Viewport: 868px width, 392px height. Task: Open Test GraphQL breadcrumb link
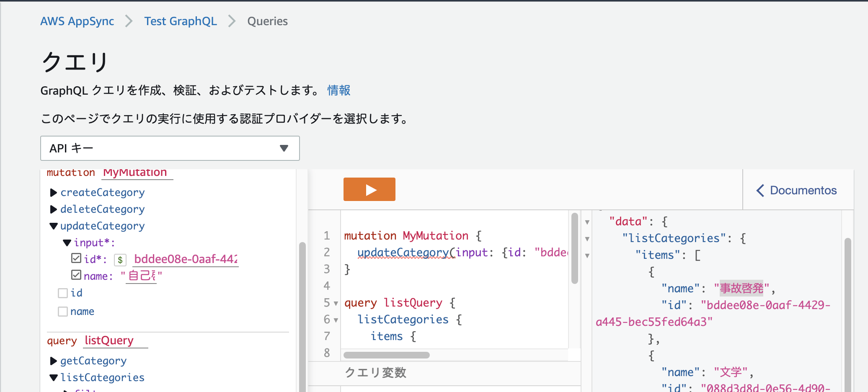181,21
